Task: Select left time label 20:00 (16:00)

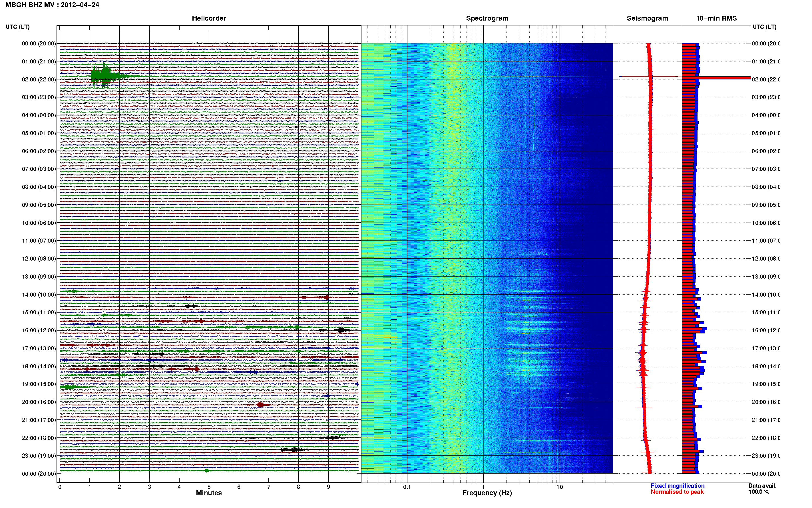Action: click(x=39, y=402)
